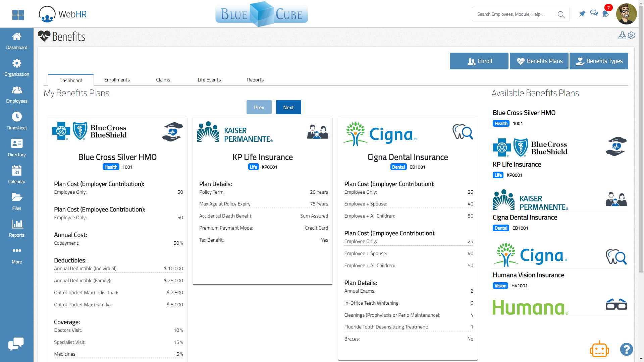Click the Enroll button
The width and height of the screenshot is (644, 362).
pos(479,61)
